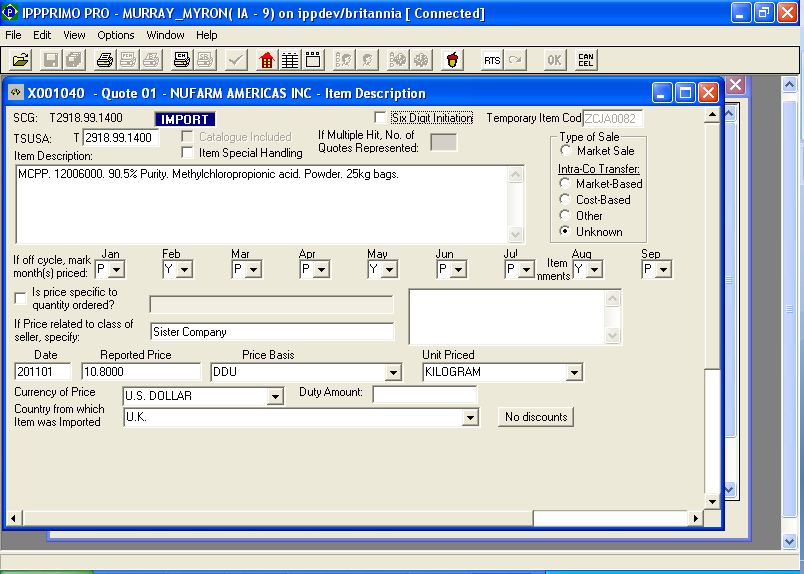This screenshot has width=804, height=574.
Task: Click the greyed gear toolbar icon
Action: pos(421,60)
